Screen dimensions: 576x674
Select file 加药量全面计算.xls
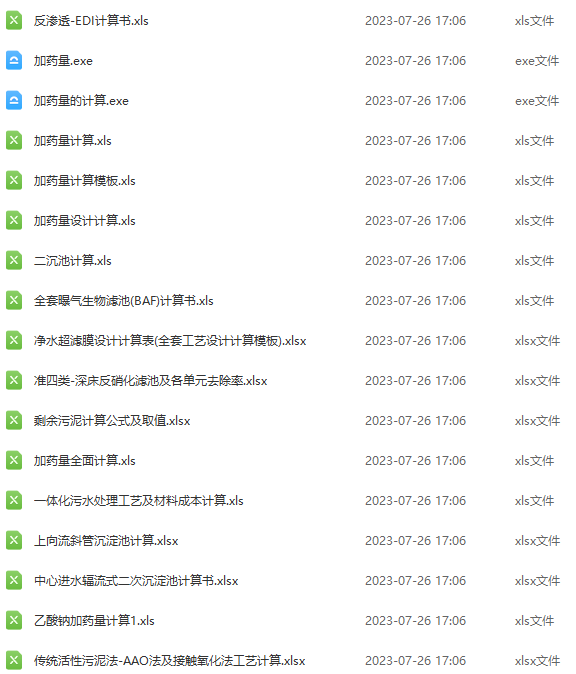click(x=85, y=460)
